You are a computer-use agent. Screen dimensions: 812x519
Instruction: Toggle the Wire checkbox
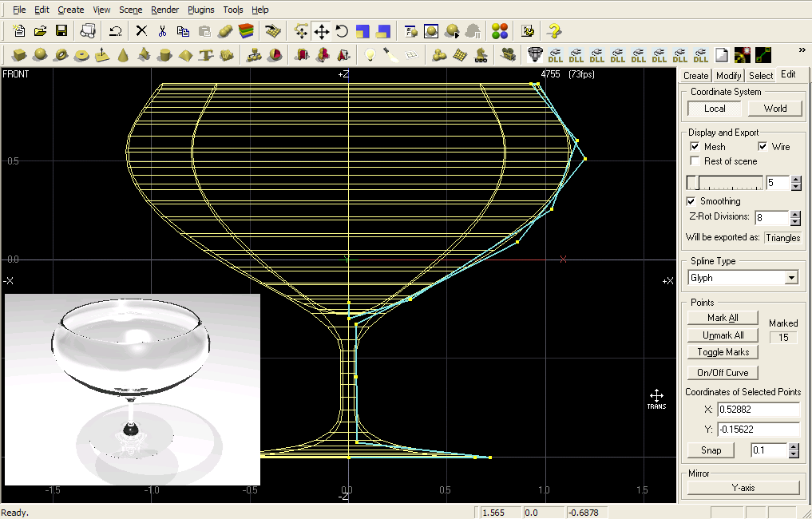coord(762,147)
